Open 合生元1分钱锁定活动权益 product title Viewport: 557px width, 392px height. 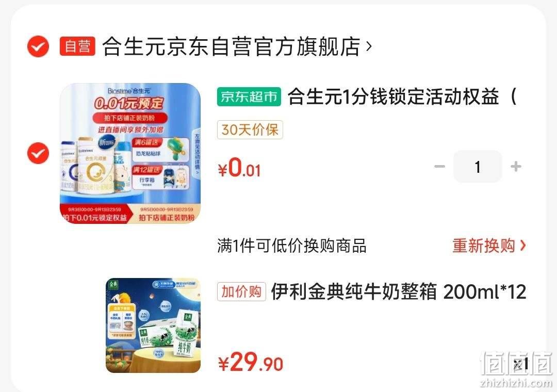(402, 96)
